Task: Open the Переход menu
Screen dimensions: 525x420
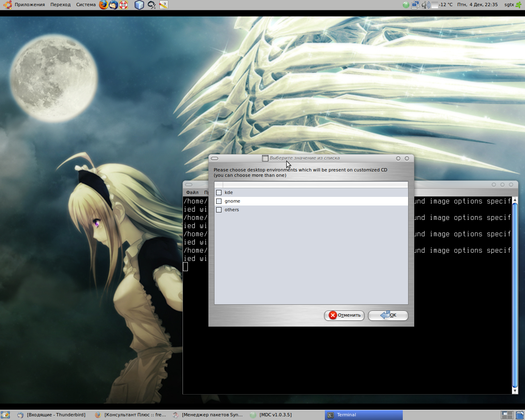Action: [x=60, y=5]
